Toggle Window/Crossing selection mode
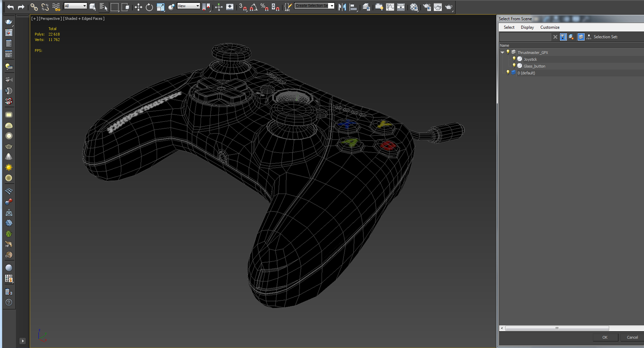Image resolution: width=644 pixels, height=348 pixels. [125, 7]
